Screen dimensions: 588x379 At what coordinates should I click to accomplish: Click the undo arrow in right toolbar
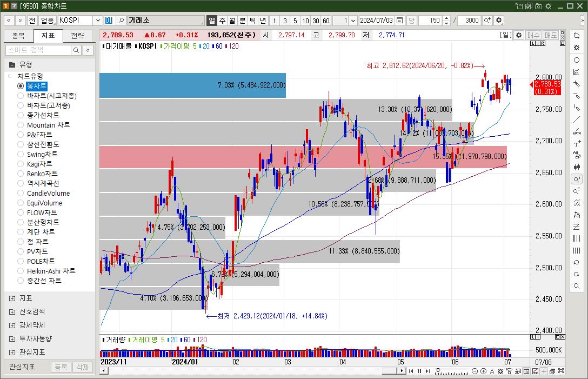(577, 263)
